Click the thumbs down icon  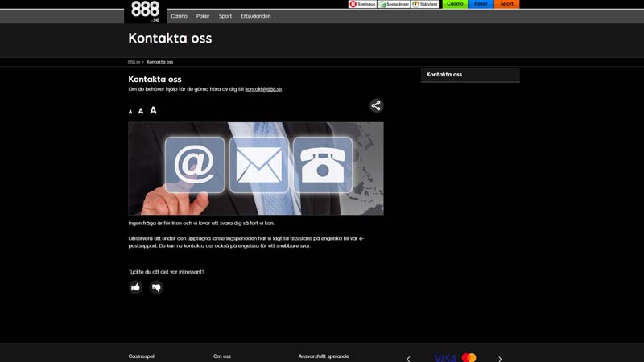156,287
